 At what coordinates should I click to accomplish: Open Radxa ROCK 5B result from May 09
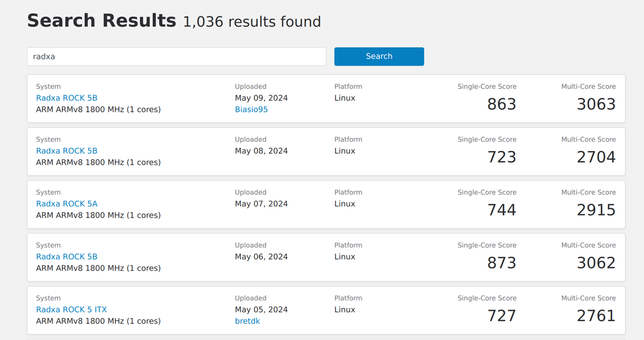tap(67, 98)
